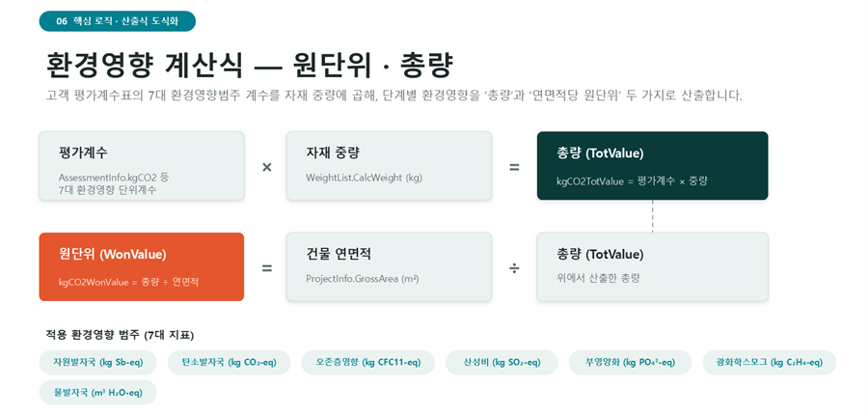Screen dimensions: 868x413
Task: Click the equals sign before dark 총량 card
Action: click(514, 167)
